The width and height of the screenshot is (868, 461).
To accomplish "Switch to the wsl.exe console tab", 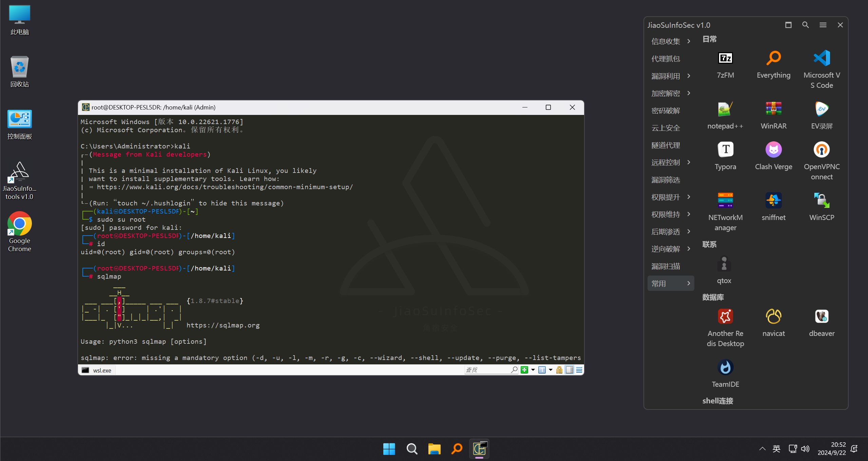I will [97, 370].
